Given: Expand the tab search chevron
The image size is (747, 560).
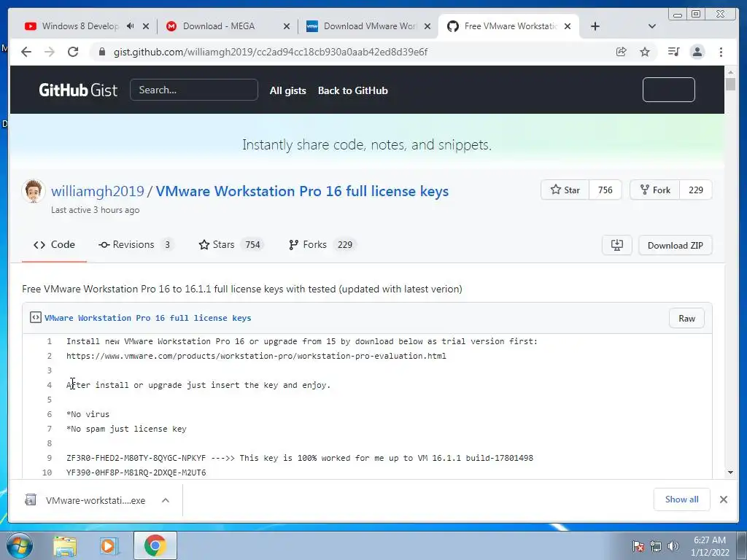Looking at the screenshot, I should [652, 26].
